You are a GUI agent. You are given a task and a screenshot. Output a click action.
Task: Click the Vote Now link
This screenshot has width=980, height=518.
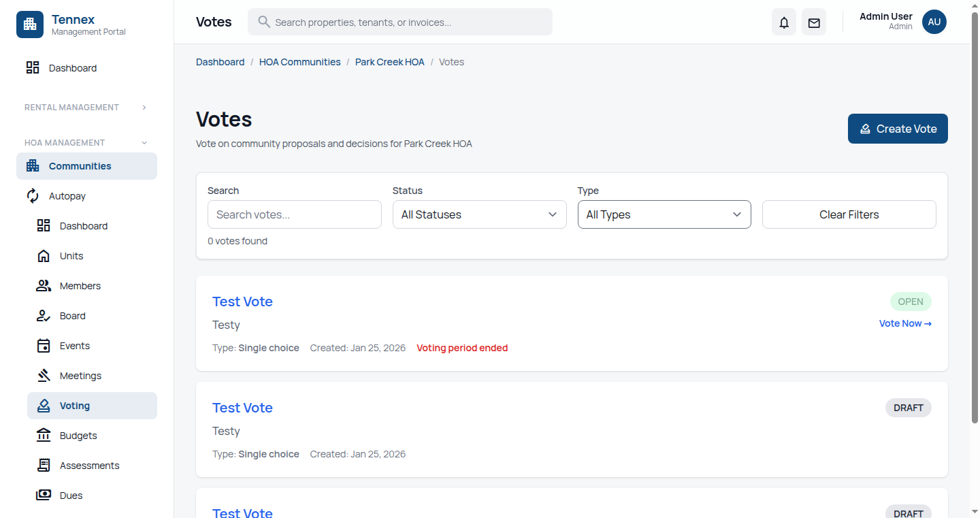pos(905,323)
